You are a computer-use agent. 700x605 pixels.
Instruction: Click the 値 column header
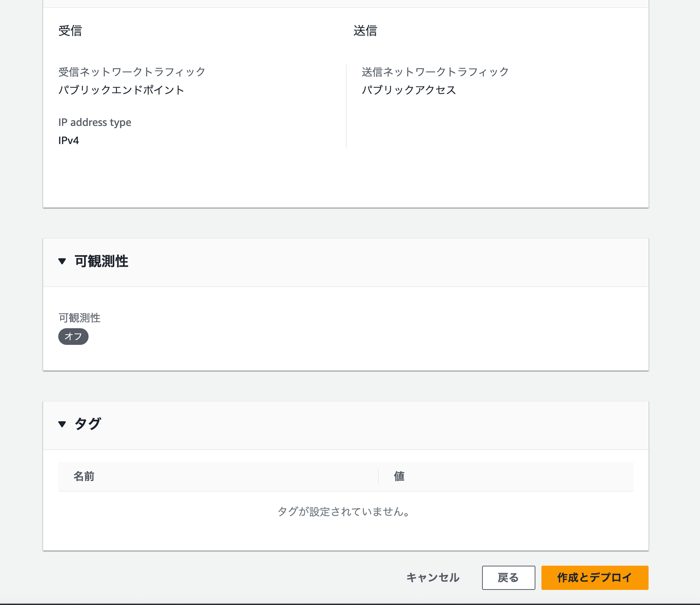[x=399, y=476]
